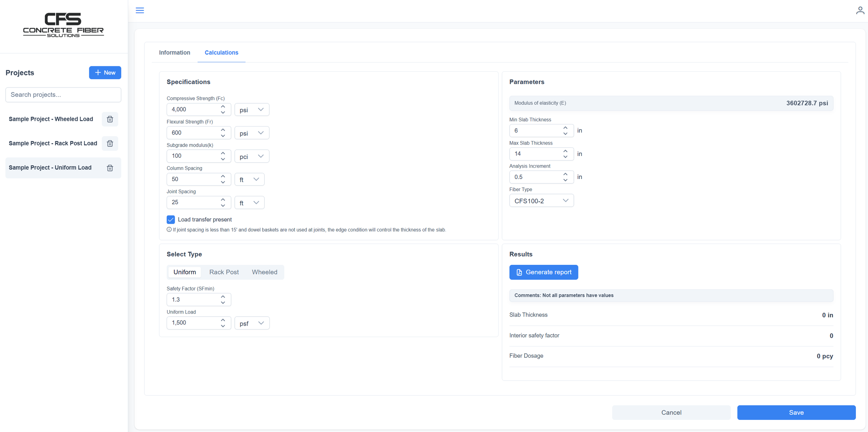Click the Generate report button

(543, 272)
